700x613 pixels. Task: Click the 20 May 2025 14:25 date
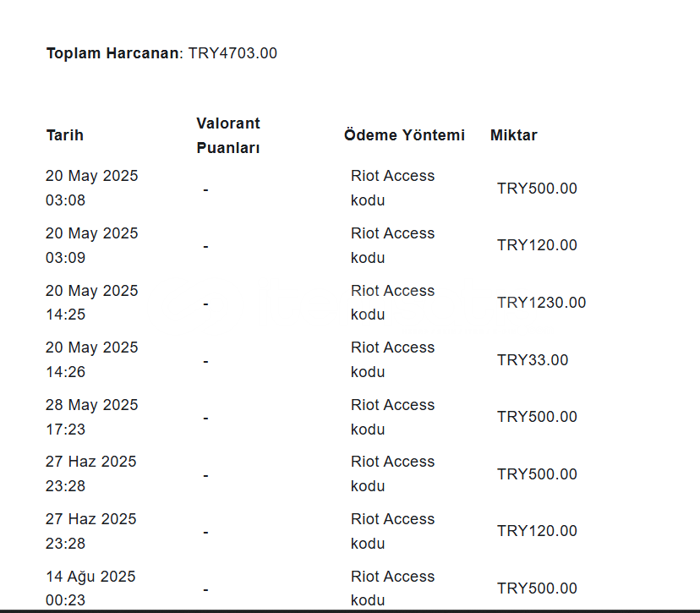point(91,303)
